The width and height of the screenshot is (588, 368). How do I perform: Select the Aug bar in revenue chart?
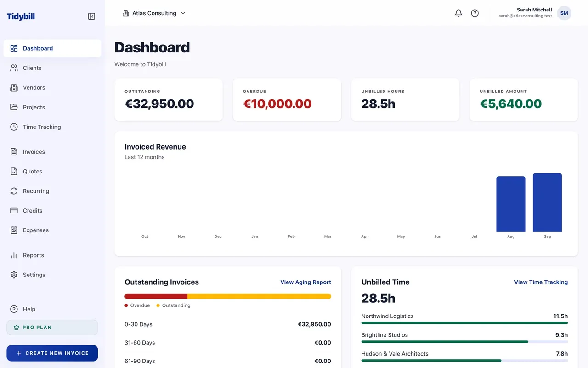click(510, 204)
